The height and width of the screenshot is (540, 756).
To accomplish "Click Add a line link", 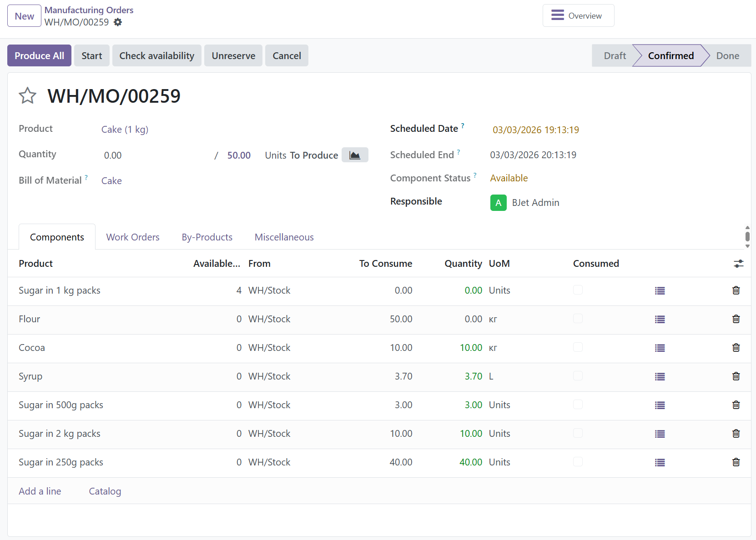I will 40,491.
